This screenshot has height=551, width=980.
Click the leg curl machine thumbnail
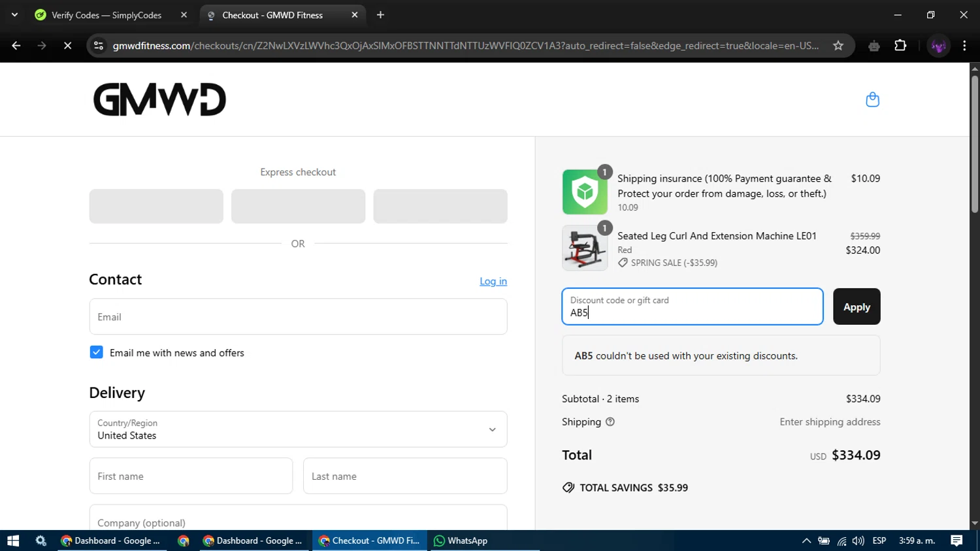point(585,248)
